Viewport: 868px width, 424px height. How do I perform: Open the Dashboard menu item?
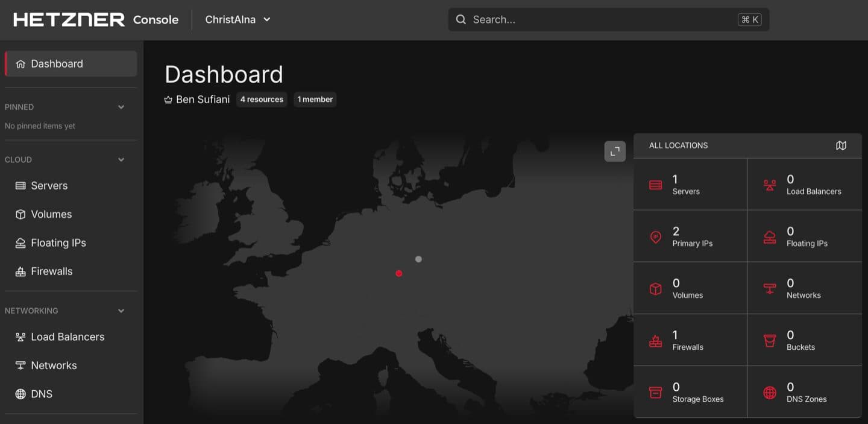click(57, 63)
